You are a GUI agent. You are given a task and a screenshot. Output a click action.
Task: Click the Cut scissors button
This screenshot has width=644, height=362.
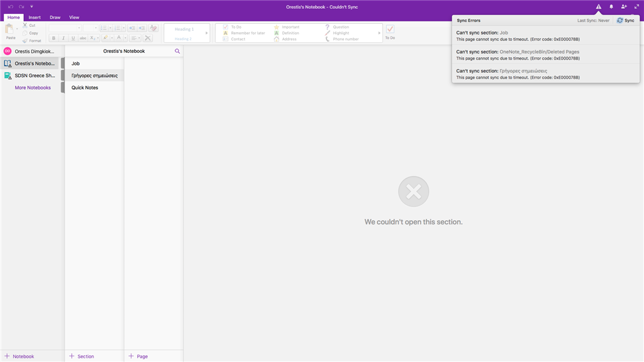coord(29,25)
